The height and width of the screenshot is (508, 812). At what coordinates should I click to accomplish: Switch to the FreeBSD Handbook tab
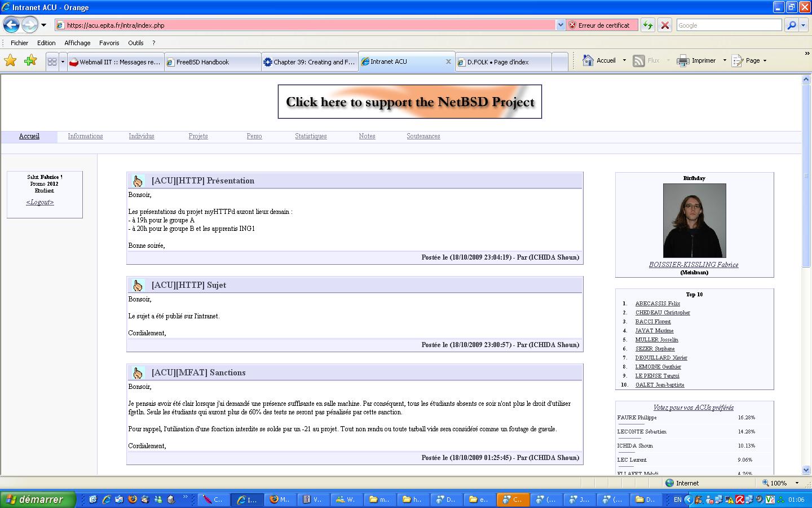[x=212, y=62]
